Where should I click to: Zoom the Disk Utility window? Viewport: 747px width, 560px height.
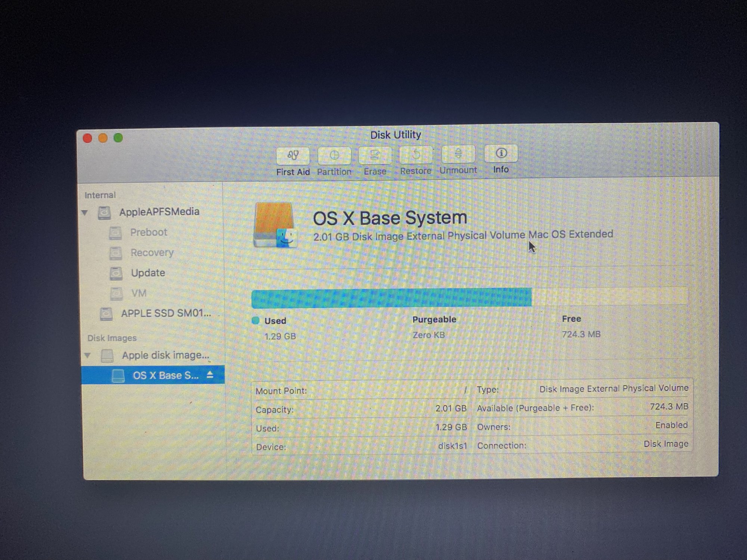coord(118,138)
